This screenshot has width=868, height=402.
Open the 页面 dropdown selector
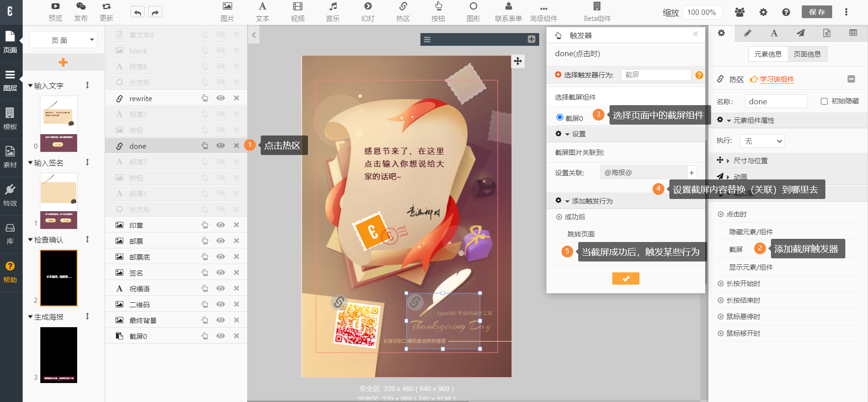(63, 40)
